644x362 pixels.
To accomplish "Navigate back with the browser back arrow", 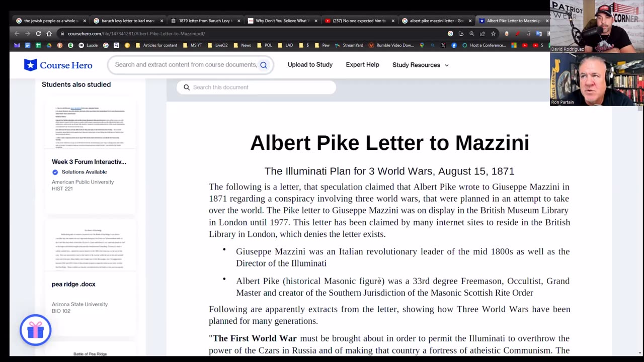I will click(17, 34).
